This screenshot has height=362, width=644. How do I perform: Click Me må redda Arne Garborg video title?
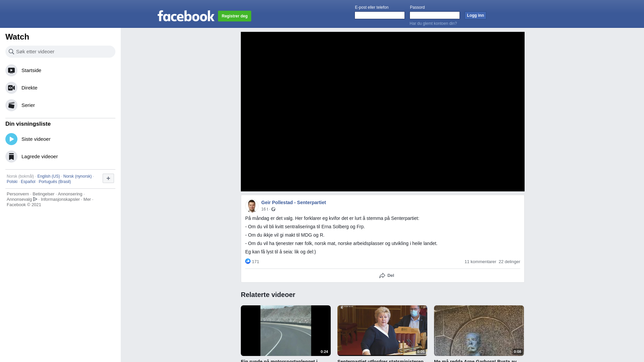[475, 361]
